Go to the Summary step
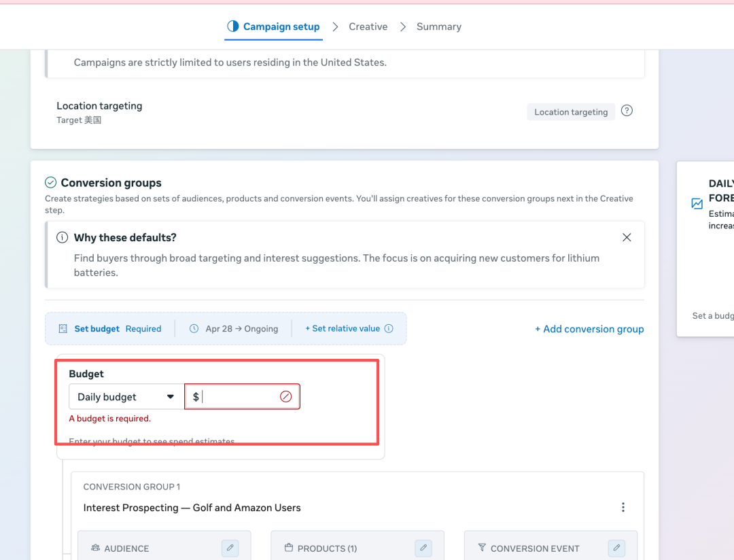This screenshot has width=734, height=560. 438,27
